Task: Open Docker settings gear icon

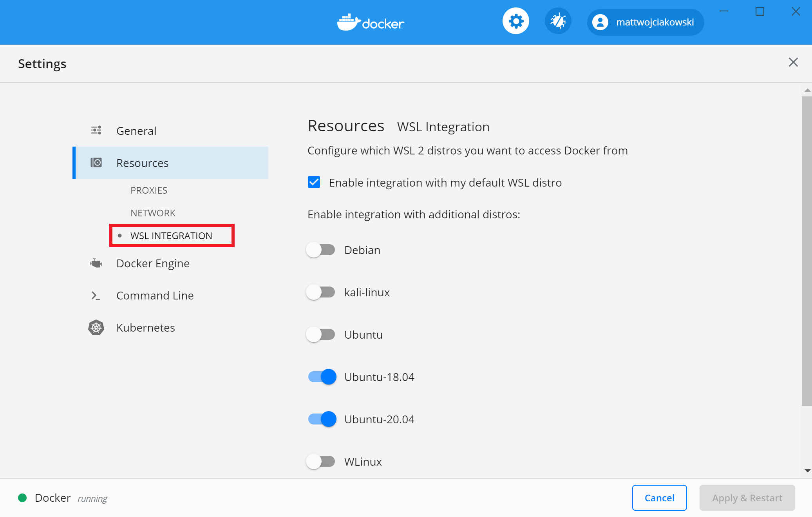Action: pyautogui.click(x=515, y=22)
